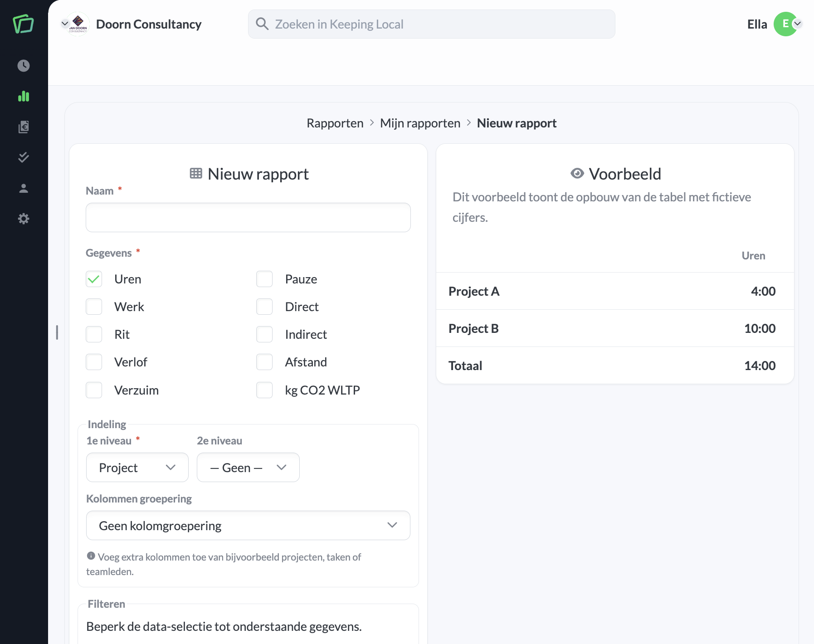Expand the company switcher chevron
814x644 pixels.
pyautogui.click(x=65, y=24)
